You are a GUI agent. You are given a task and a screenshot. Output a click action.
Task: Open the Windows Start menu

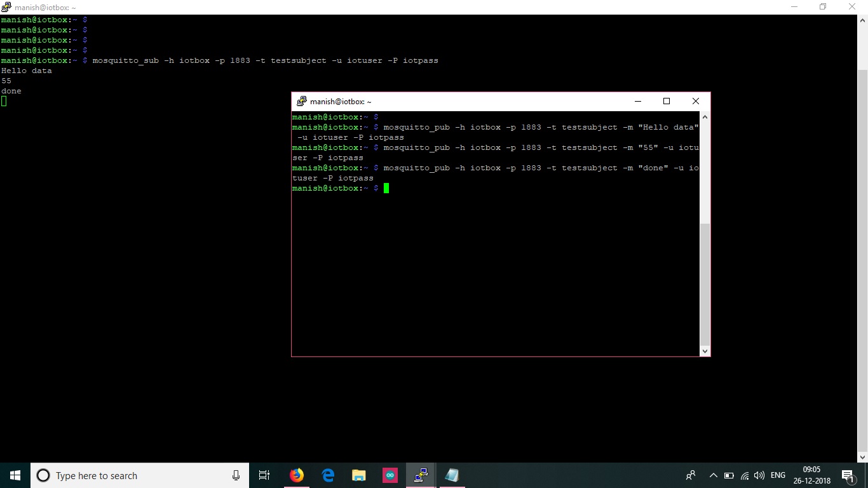15,475
